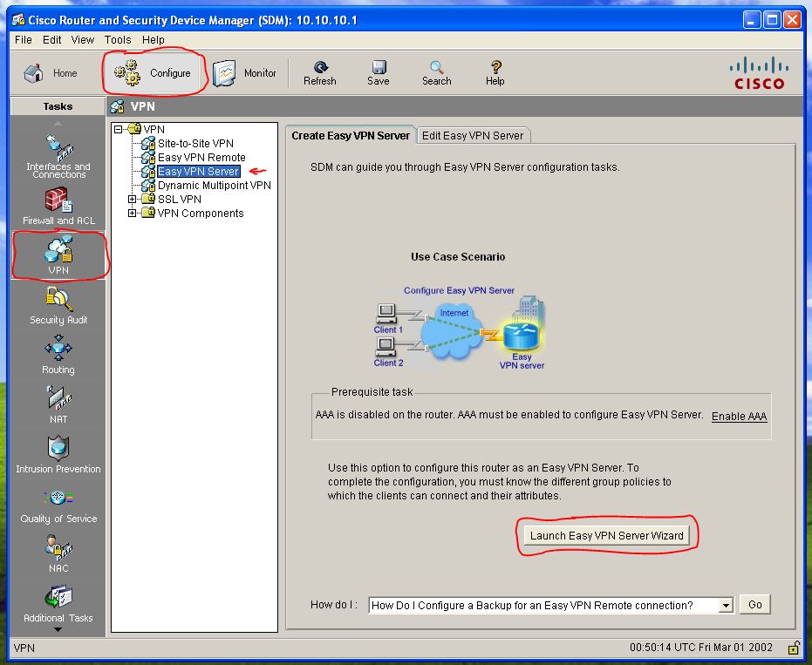Open the NAC task
This screenshot has width=812, height=665.
[58, 553]
